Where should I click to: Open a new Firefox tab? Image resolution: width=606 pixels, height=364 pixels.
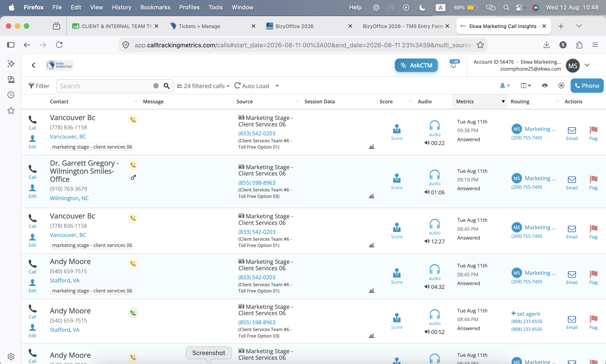[x=561, y=26]
